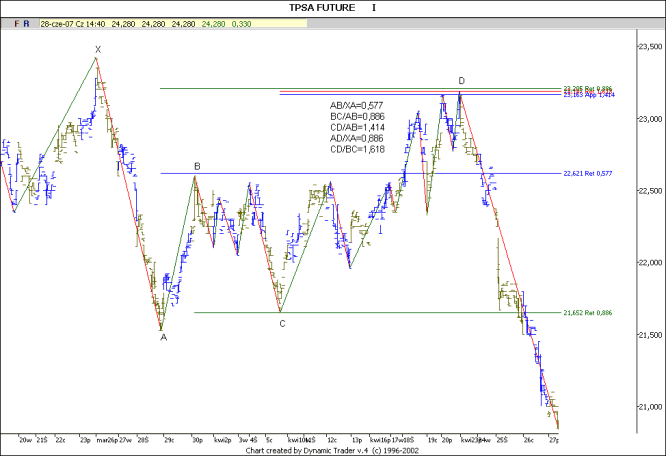Click the 20w date axis label
Image resolution: width=666 pixels, height=456 pixels.
pos(26,438)
